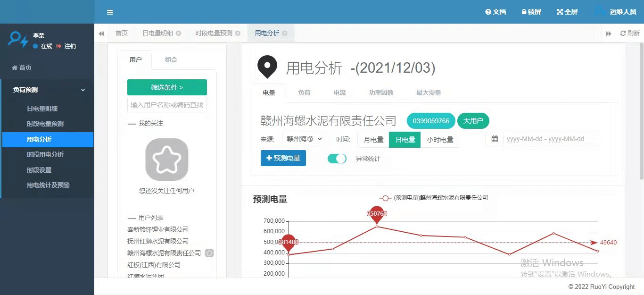The height and width of the screenshot is (295, 644).
Task: Toggle the 赣州海螺水泥有限责任公司 chart legend series
Action: coord(434,198)
